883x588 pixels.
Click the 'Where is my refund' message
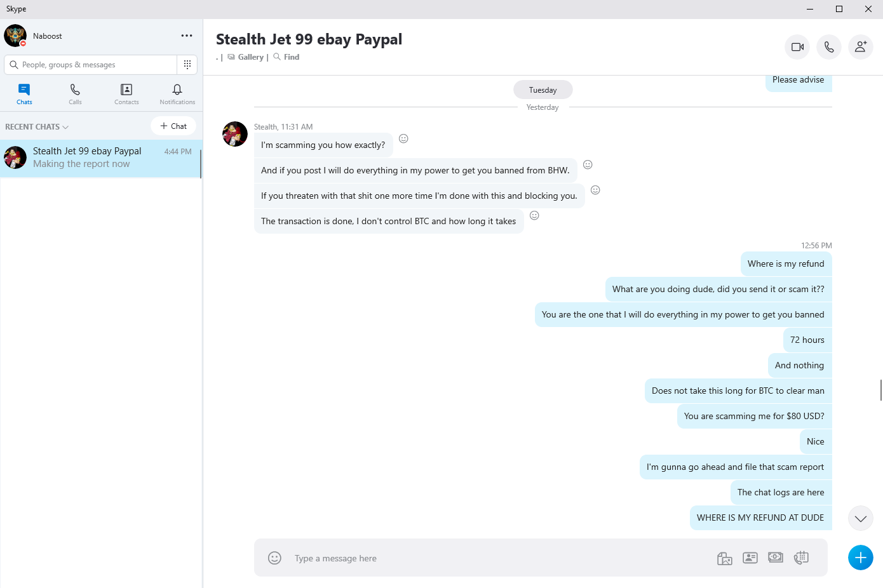(786, 264)
